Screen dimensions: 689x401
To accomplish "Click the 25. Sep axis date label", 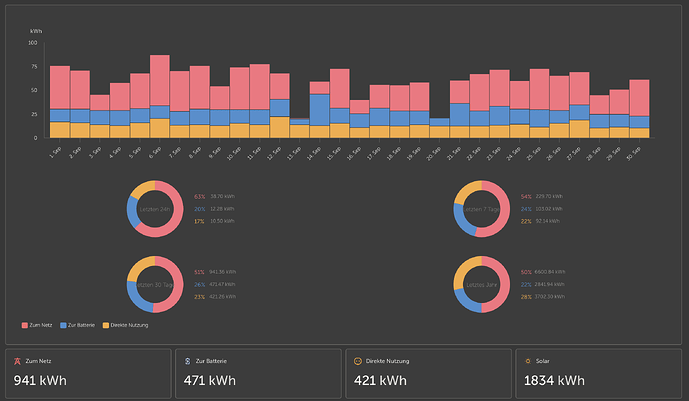I will 534,153.
